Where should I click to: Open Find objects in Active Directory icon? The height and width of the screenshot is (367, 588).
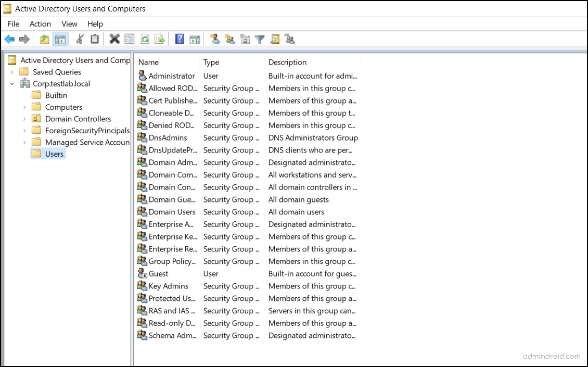(x=274, y=39)
